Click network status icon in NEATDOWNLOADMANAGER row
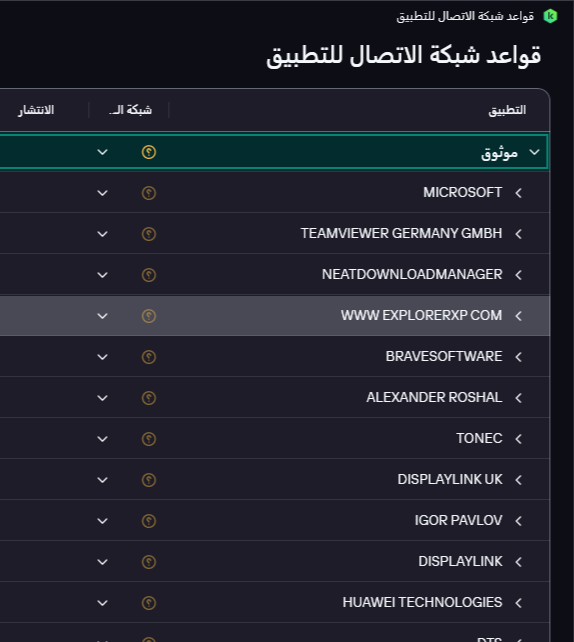Image resolution: width=574 pixels, height=642 pixels. pyautogui.click(x=149, y=275)
